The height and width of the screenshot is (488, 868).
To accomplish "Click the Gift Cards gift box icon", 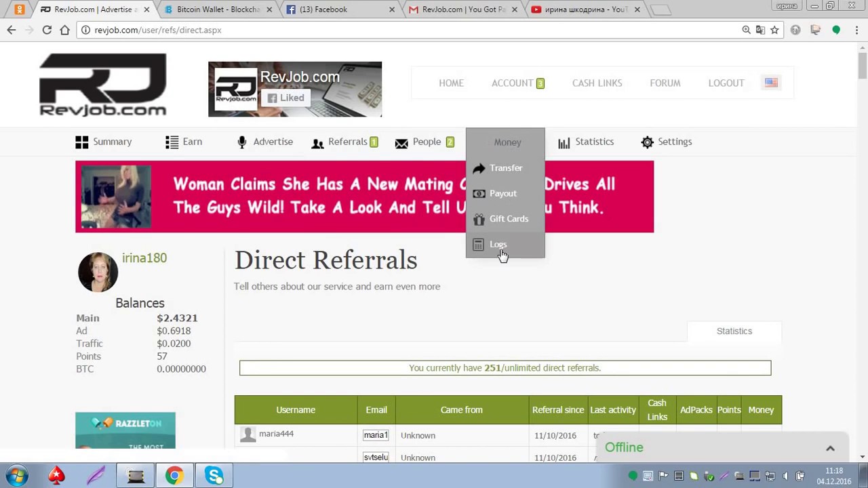I will (479, 219).
